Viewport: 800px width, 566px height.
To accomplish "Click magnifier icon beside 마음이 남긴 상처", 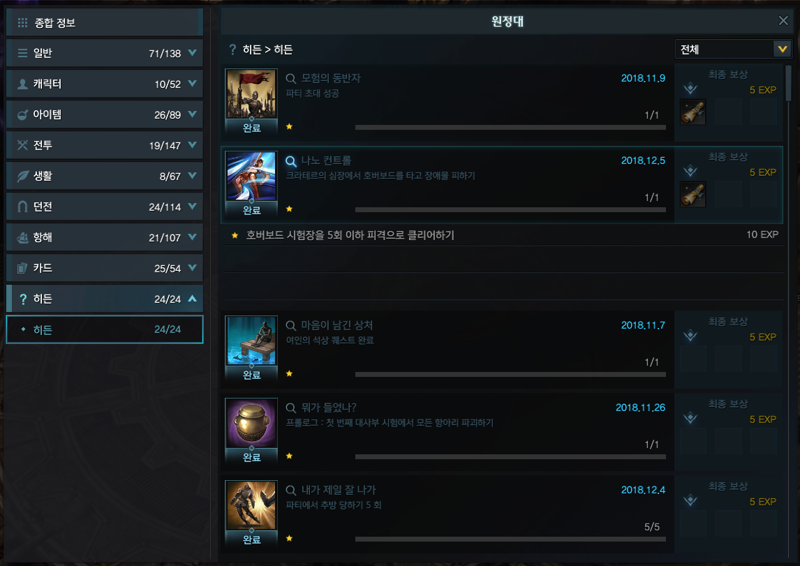I will click(x=291, y=326).
